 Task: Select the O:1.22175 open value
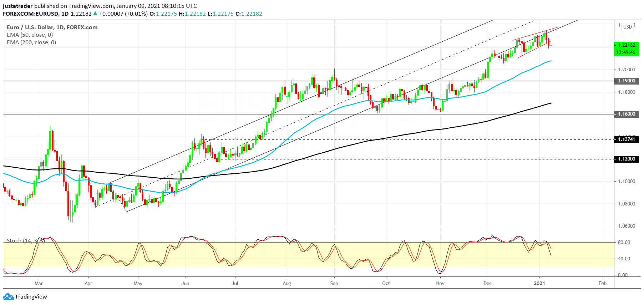click(x=163, y=14)
